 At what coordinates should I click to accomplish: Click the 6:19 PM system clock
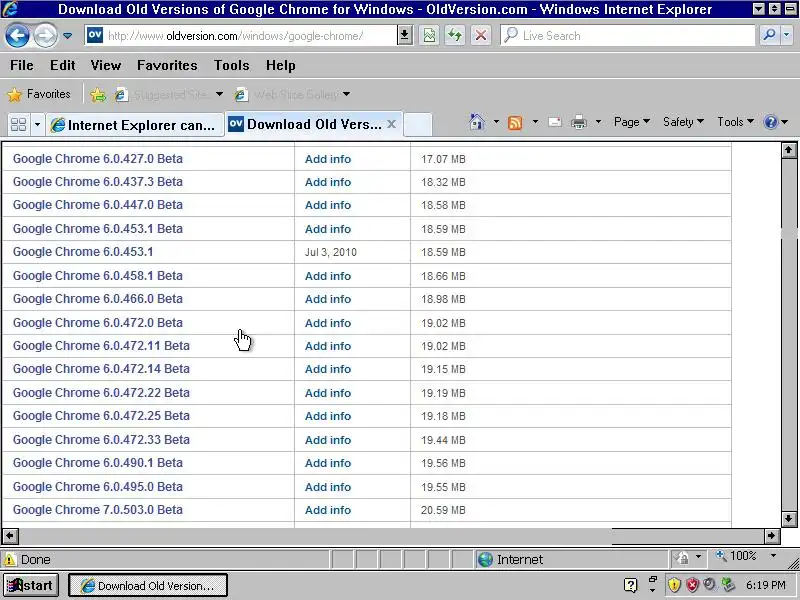765,585
